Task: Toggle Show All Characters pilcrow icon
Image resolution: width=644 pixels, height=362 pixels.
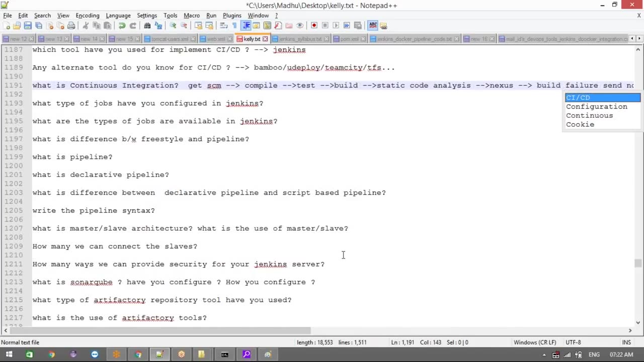Action: click(234, 26)
